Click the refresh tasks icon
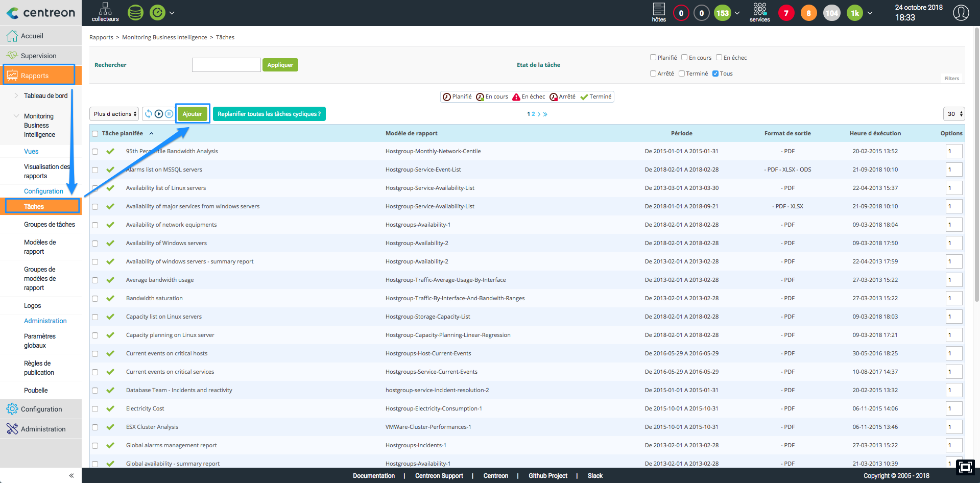This screenshot has height=483, width=980. 148,114
